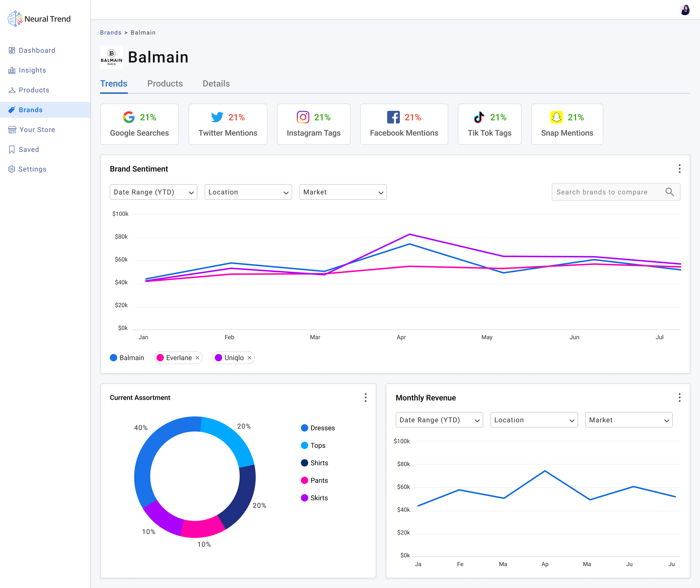Remove Uniqlo from the comparison
Screen dimensions: 700x588
tap(249, 358)
